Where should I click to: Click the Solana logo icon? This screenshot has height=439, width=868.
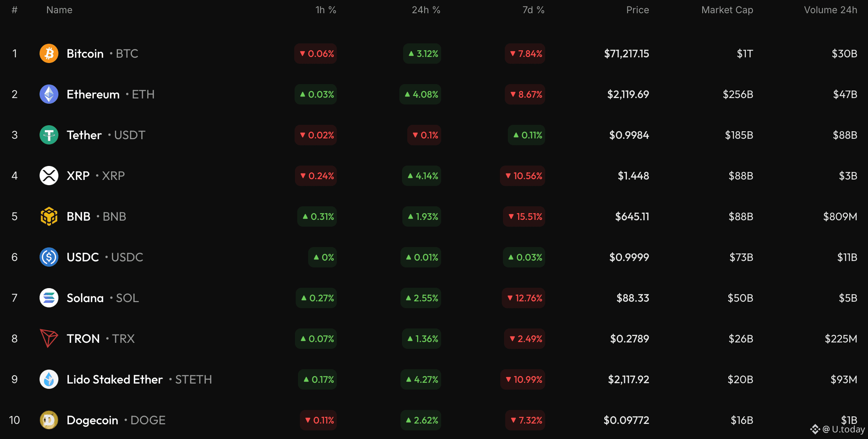click(49, 298)
